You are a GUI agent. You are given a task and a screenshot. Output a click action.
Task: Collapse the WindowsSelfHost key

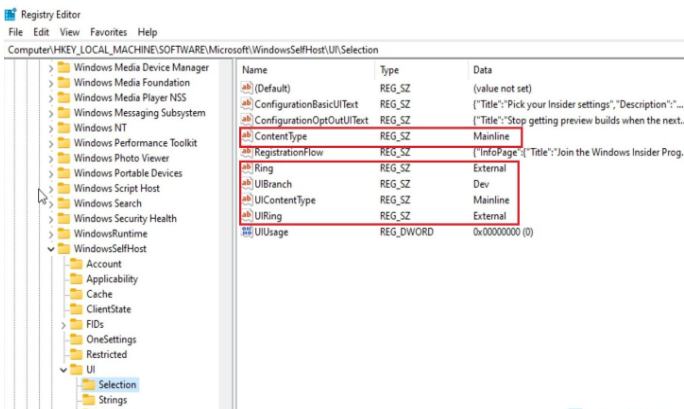click(51, 249)
